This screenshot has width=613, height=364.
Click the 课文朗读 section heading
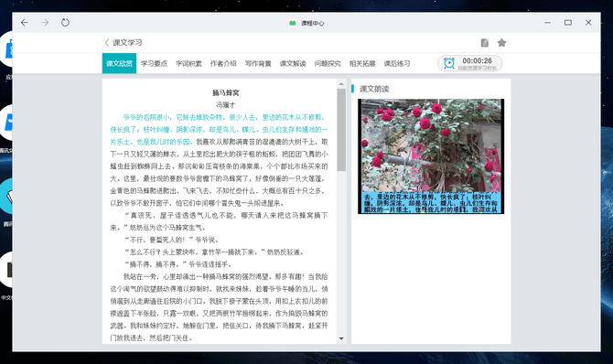tap(374, 89)
